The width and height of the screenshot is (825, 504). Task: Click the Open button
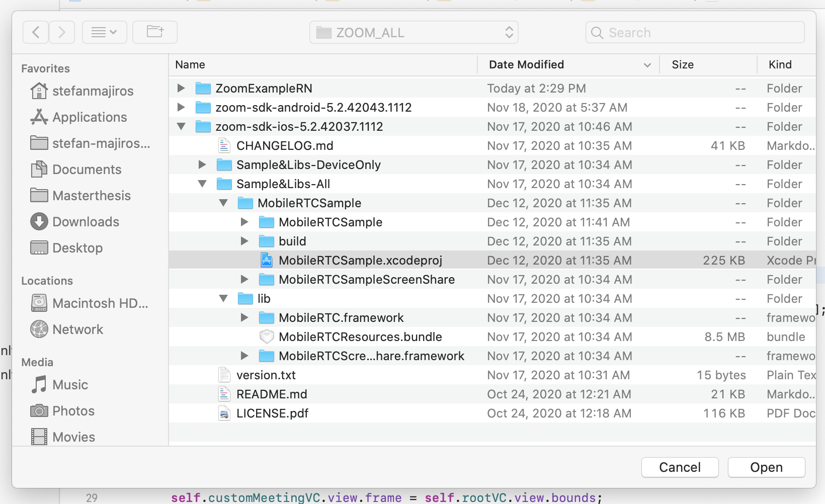tap(766, 467)
